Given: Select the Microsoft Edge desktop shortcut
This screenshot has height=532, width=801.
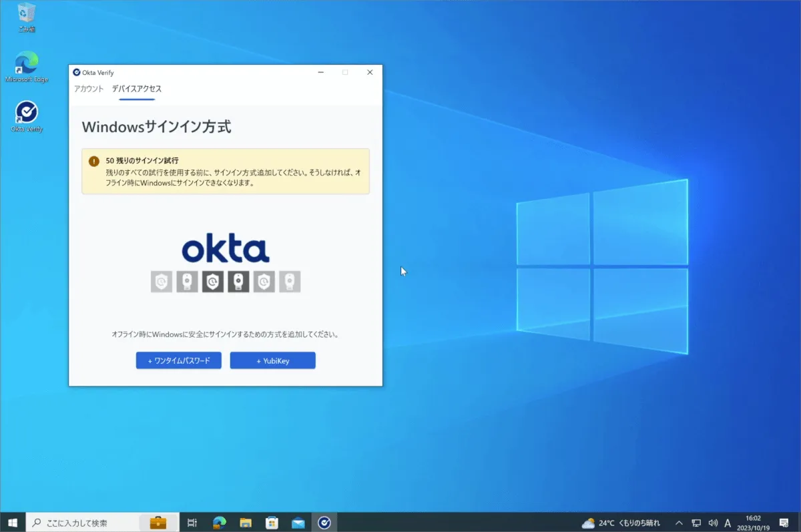Looking at the screenshot, I should [x=27, y=63].
